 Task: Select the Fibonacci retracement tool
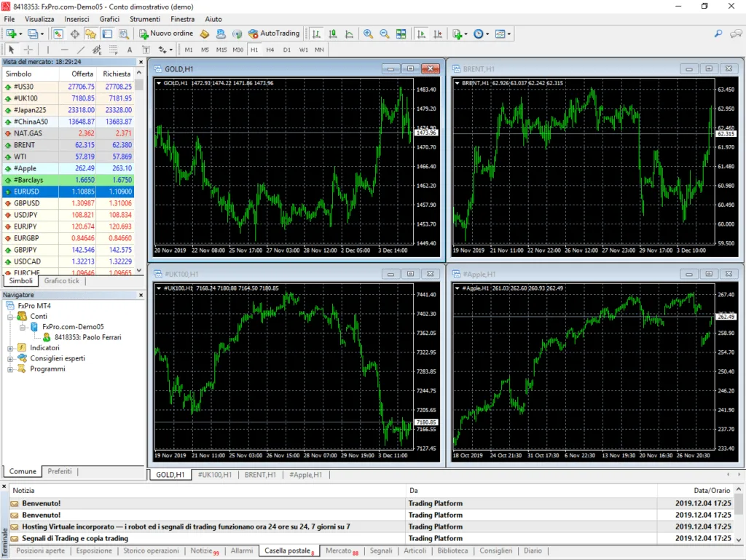pos(113,50)
